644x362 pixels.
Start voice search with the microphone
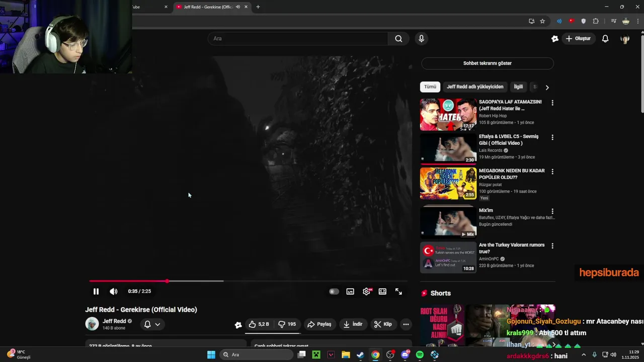(422, 38)
